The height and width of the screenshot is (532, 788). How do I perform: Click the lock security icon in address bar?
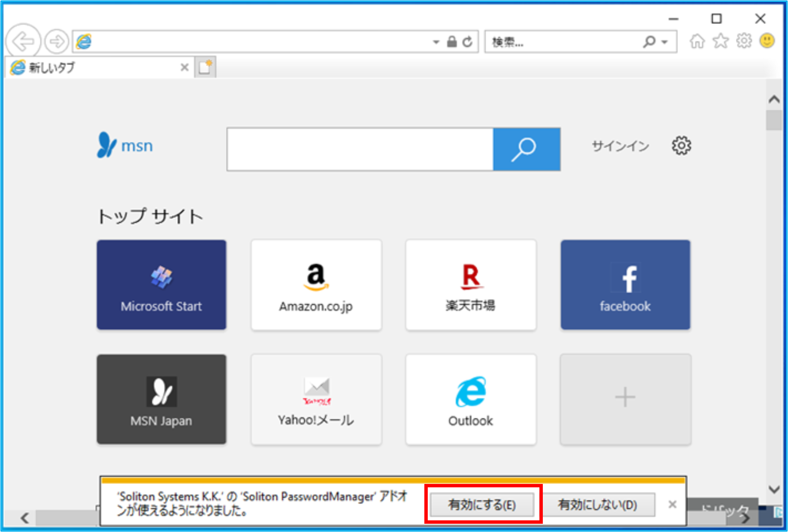452,42
